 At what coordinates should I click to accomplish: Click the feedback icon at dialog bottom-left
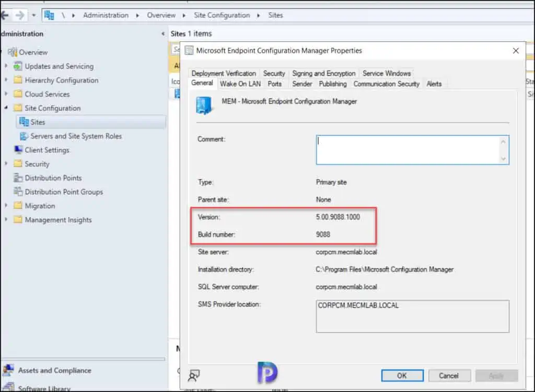tap(194, 376)
